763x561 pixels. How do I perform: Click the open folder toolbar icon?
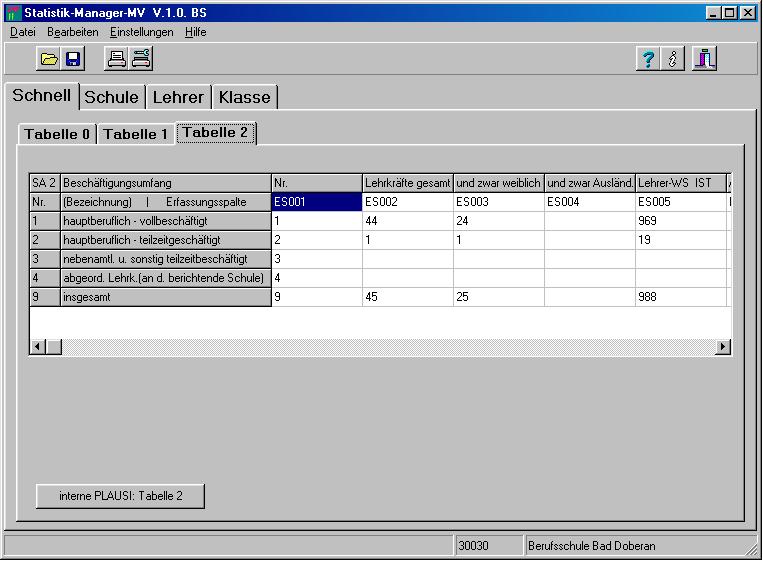(49, 59)
